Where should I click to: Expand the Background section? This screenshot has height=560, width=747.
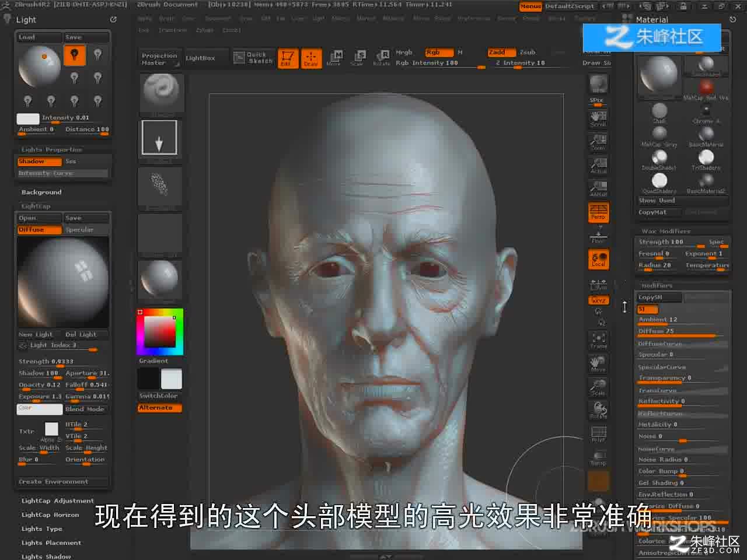(x=41, y=192)
